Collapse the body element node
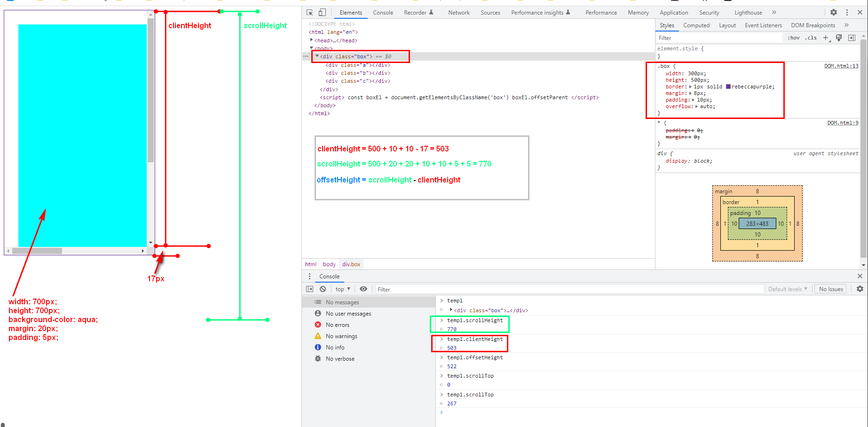This screenshot has height=427, width=868. pos(311,48)
